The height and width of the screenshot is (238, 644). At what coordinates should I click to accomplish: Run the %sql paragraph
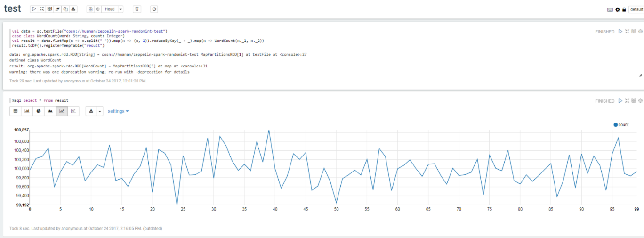point(620,101)
